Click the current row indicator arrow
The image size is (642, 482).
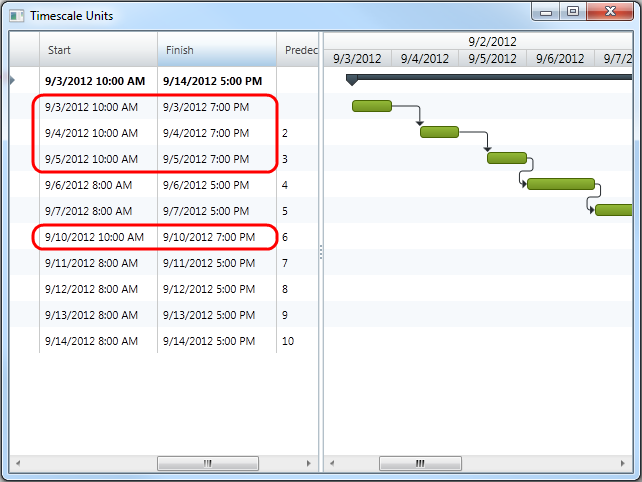pyautogui.click(x=12, y=79)
